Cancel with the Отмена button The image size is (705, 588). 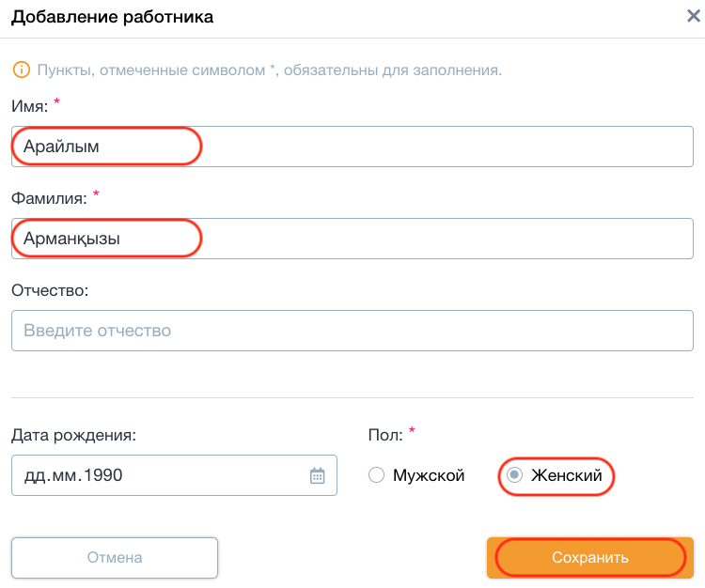pyautogui.click(x=115, y=557)
